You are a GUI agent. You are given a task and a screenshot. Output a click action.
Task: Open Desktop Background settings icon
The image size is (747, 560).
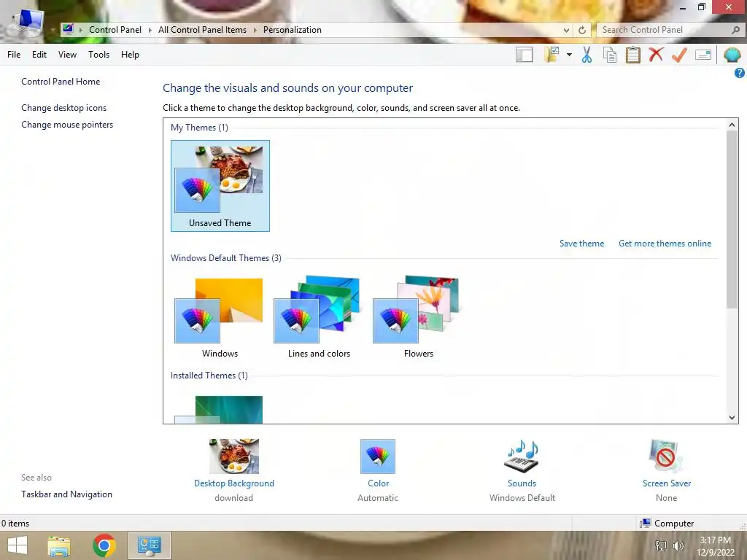(234, 456)
